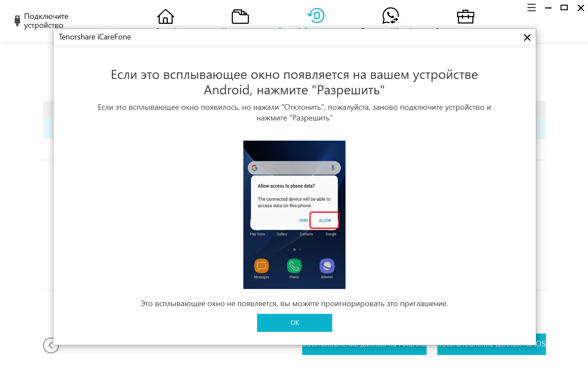Click the device connection plug icon
Viewport: 588px width, 373px height.
[x=17, y=20]
